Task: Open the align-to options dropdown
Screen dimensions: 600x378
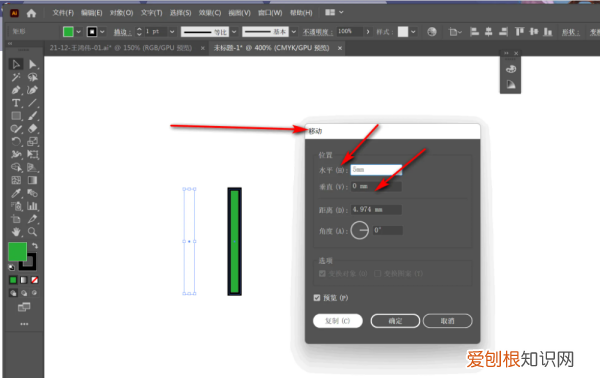Action: coord(455,32)
